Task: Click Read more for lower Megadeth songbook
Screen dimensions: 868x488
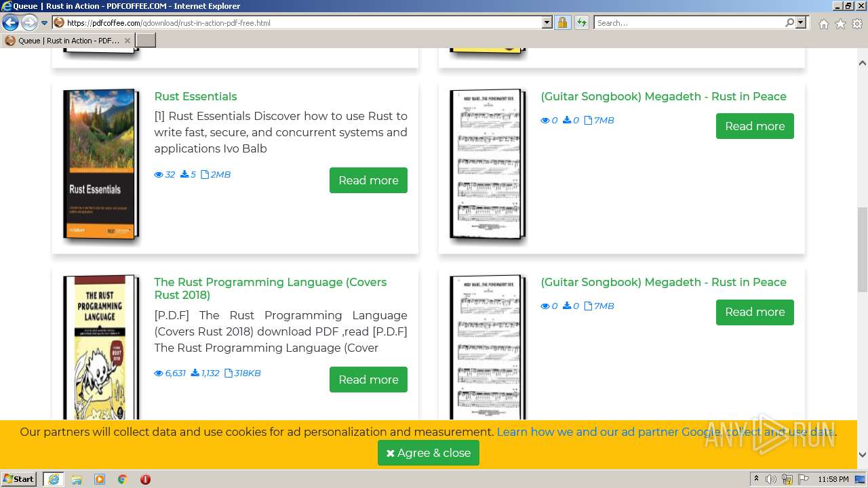Action: (755, 312)
